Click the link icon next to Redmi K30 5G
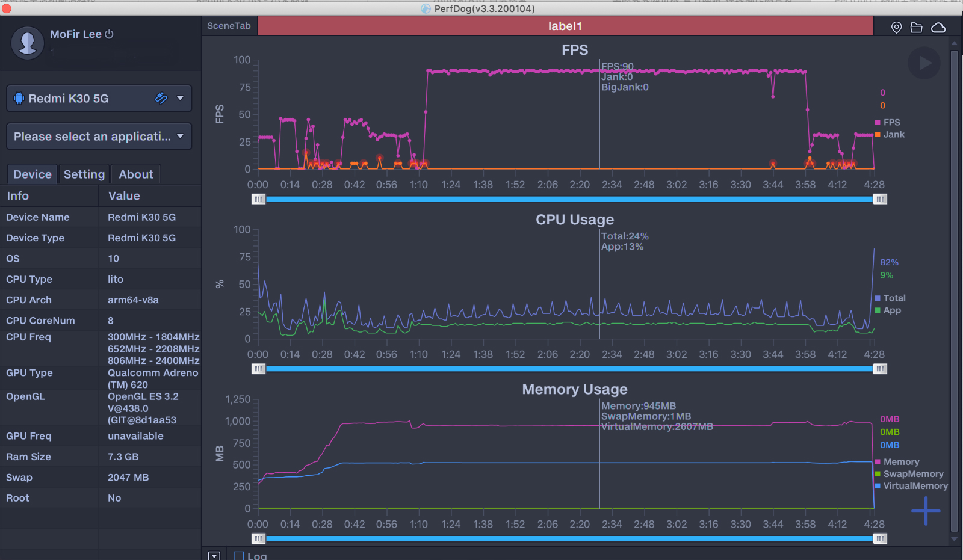This screenshot has height=560, width=963. (161, 98)
